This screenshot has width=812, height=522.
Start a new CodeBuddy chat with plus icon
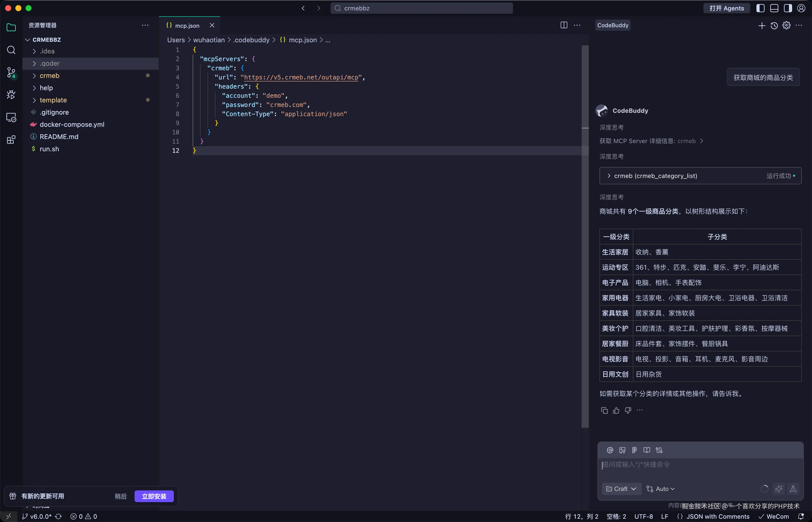762,25
